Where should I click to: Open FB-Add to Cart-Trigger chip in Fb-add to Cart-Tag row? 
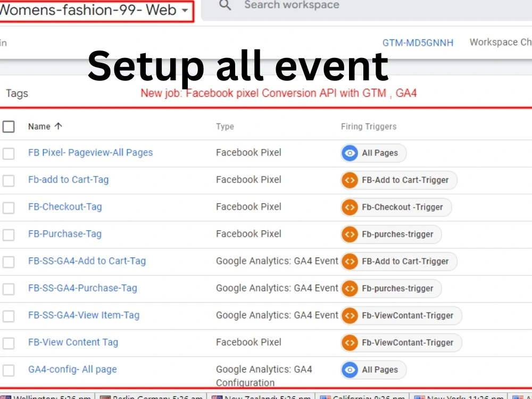(399, 180)
